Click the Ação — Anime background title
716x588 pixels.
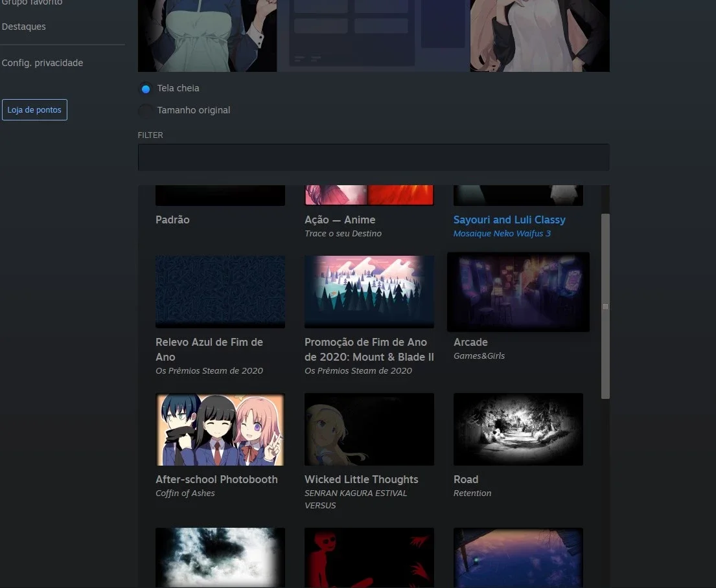point(340,220)
